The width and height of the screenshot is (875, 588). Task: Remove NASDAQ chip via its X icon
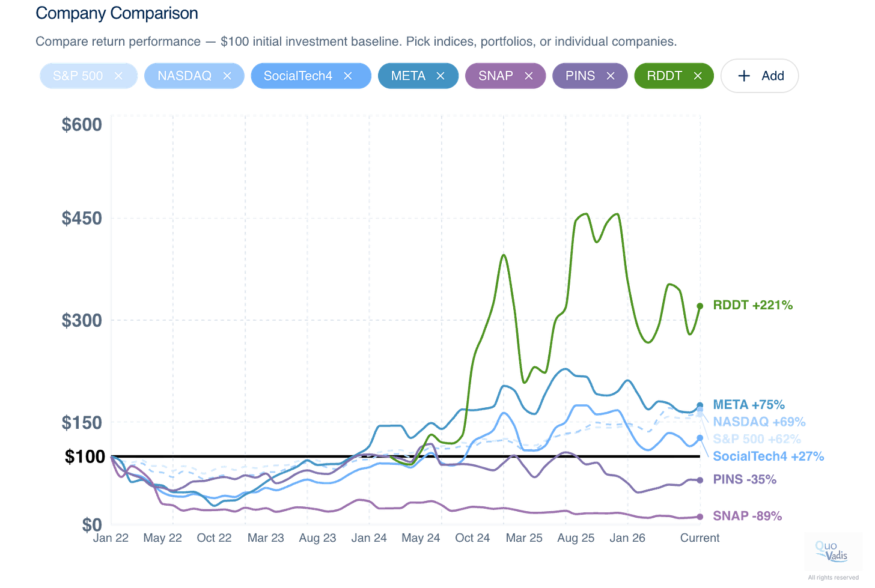pyautogui.click(x=227, y=76)
